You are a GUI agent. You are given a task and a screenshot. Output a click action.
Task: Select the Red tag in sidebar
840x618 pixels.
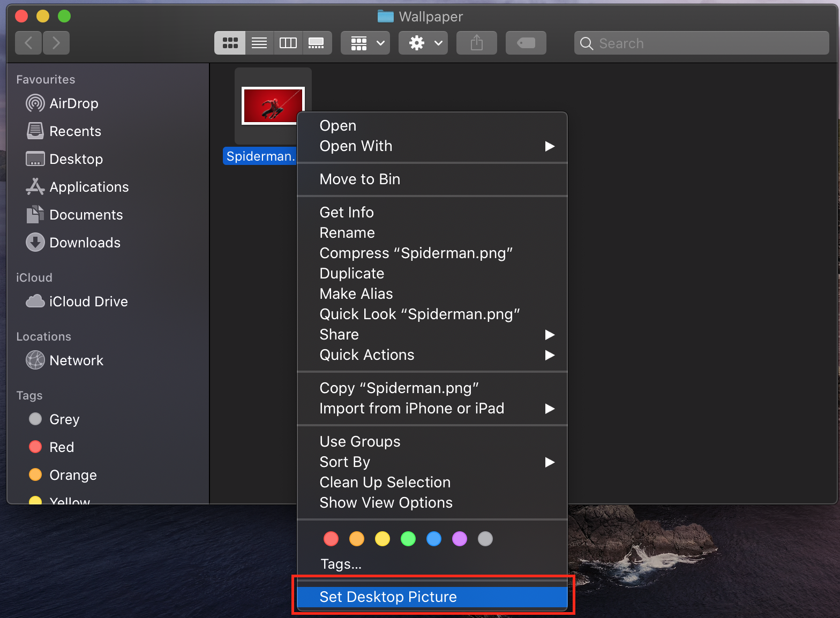point(51,447)
